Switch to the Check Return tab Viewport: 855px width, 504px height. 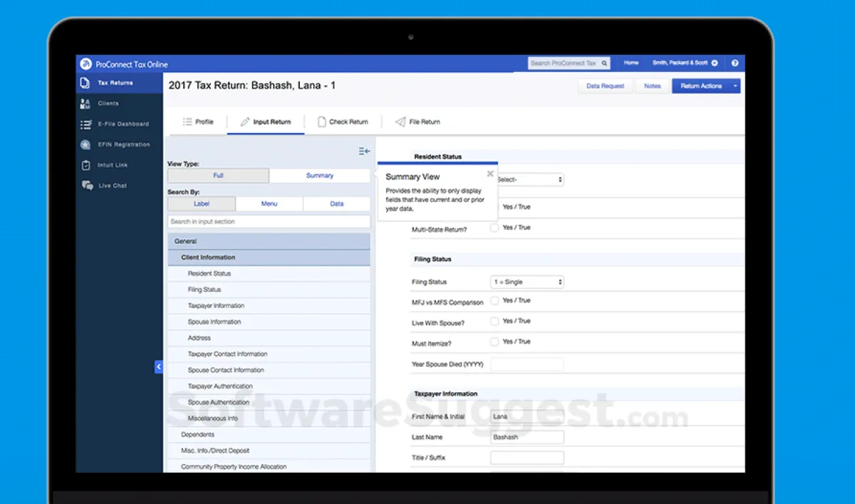pos(343,122)
